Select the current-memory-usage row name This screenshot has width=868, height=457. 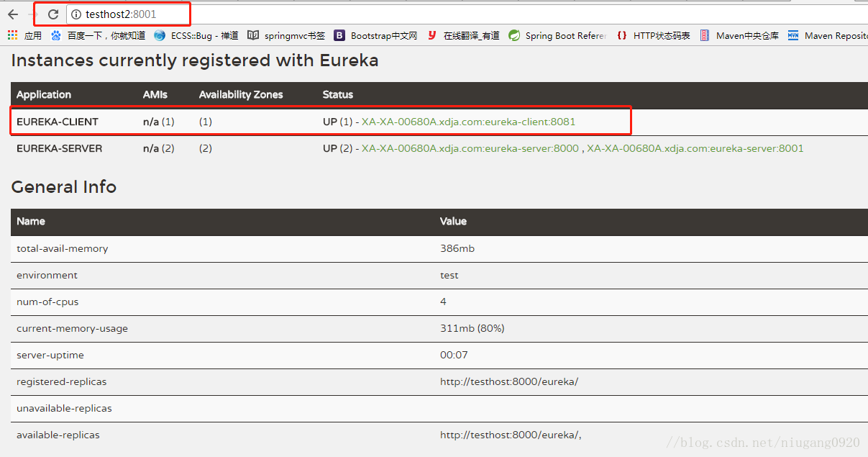tap(72, 328)
